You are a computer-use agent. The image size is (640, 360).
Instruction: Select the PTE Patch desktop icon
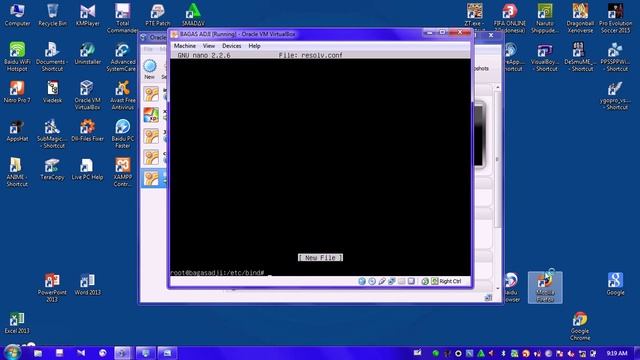tap(158, 15)
